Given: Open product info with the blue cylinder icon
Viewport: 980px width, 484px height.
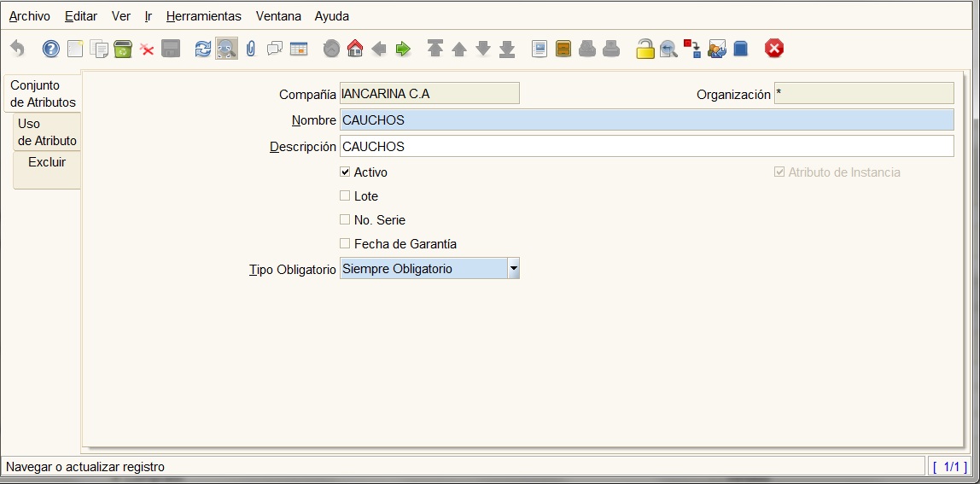Looking at the screenshot, I should [741, 48].
